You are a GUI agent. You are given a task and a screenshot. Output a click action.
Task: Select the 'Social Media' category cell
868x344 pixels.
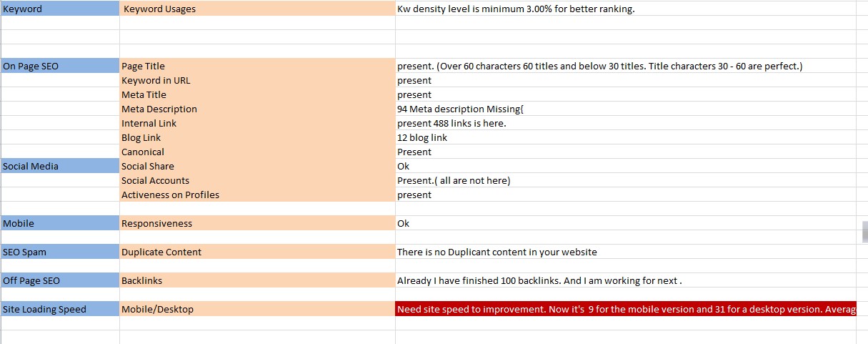(60, 166)
